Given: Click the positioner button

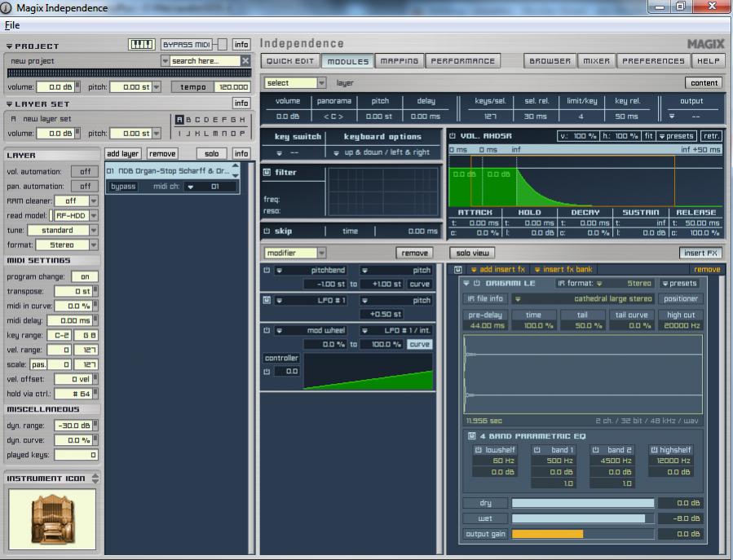Looking at the screenshot, I should 681,298.
